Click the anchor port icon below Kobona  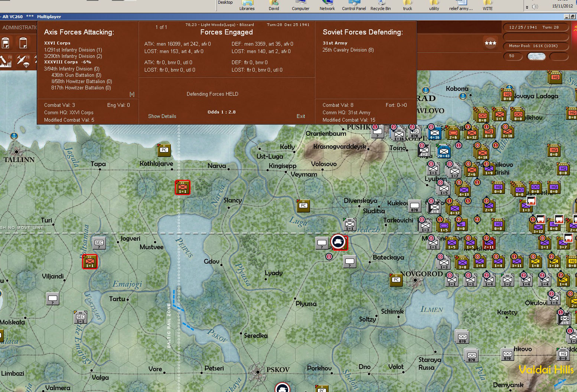(463, 96)
